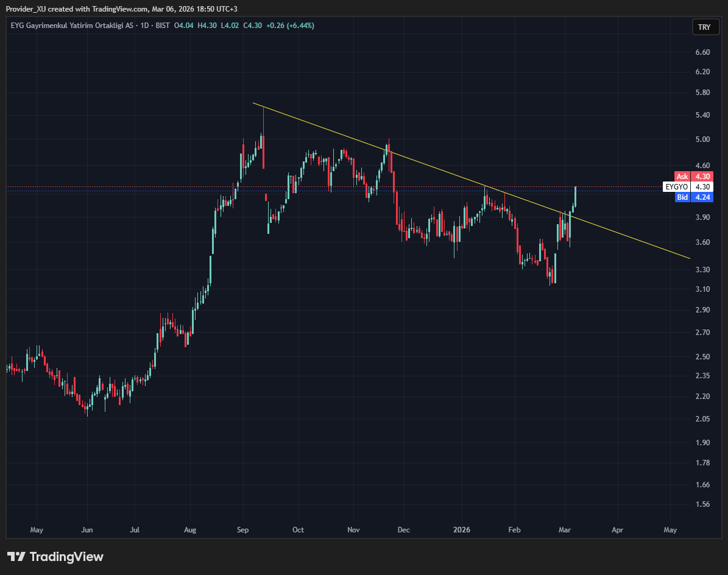The height and width of the screenshot is (575, 728).
Task: Click the H4.30 high value
Action: (x=207, y=26)
